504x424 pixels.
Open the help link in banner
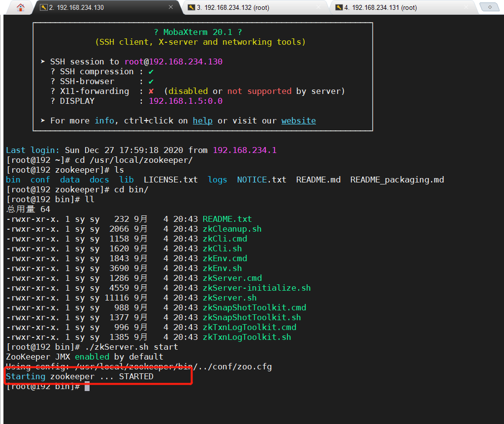pyautogui.click(x=202, y=121)
